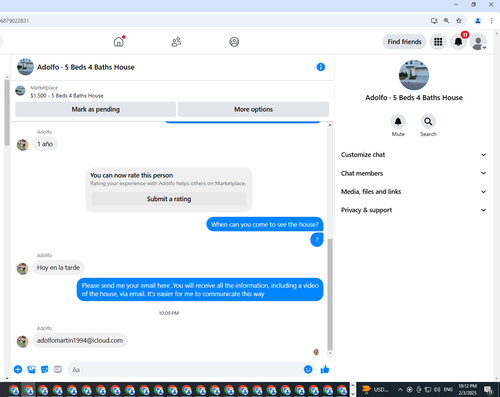Attach a photo with the image icon
The height and width of the screenshot is (397, 500).
point(31,369)
